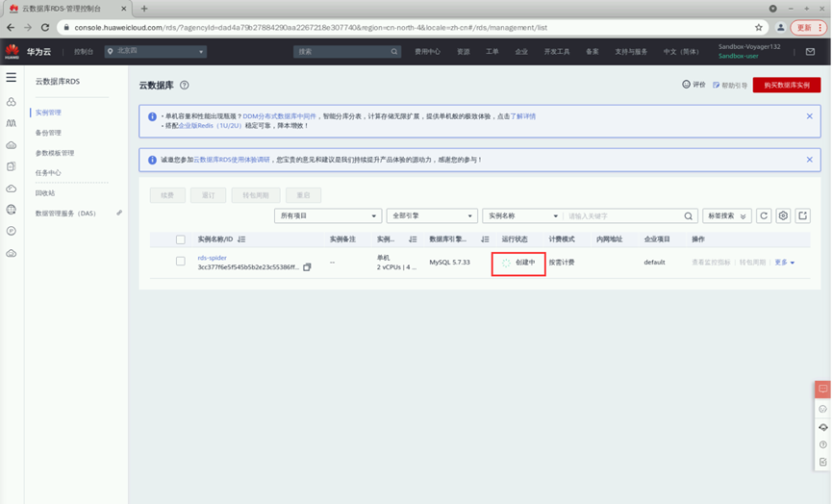Copy the rds-spider instance ID
The height and width of the screenshot is (504, 832).
click(307, 266)
